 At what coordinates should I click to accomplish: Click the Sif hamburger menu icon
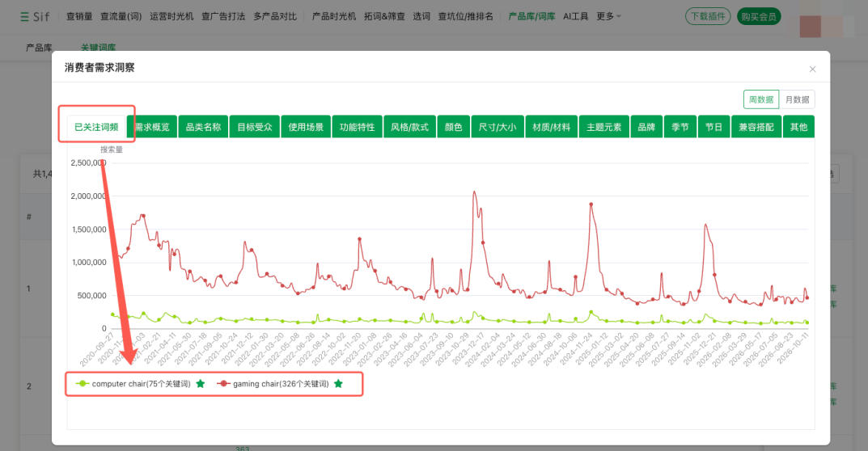coord(24,17)
